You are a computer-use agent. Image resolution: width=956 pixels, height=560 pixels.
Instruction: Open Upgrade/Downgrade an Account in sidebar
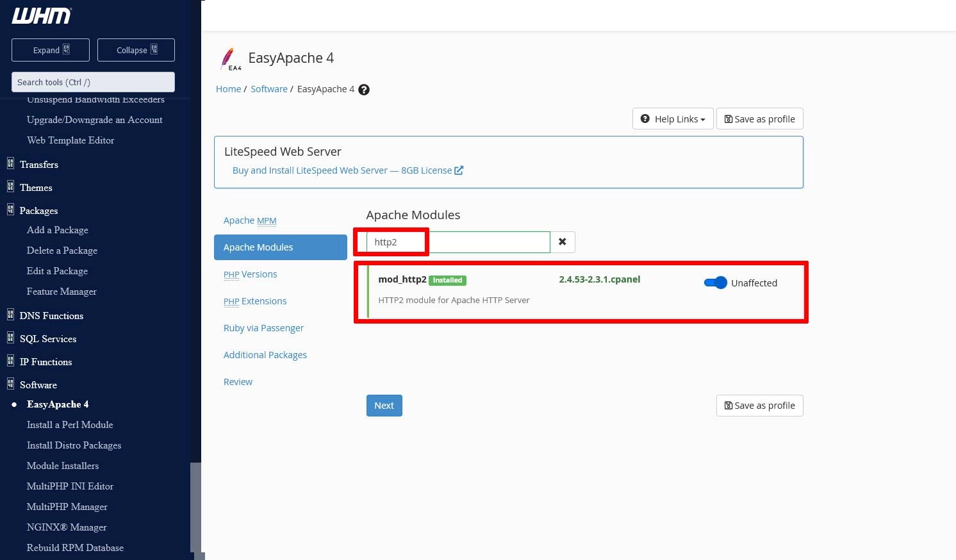(95, 120)
